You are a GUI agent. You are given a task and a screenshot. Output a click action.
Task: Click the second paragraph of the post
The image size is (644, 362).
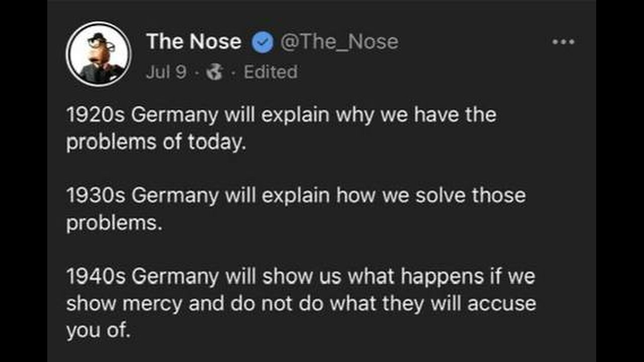295,209
